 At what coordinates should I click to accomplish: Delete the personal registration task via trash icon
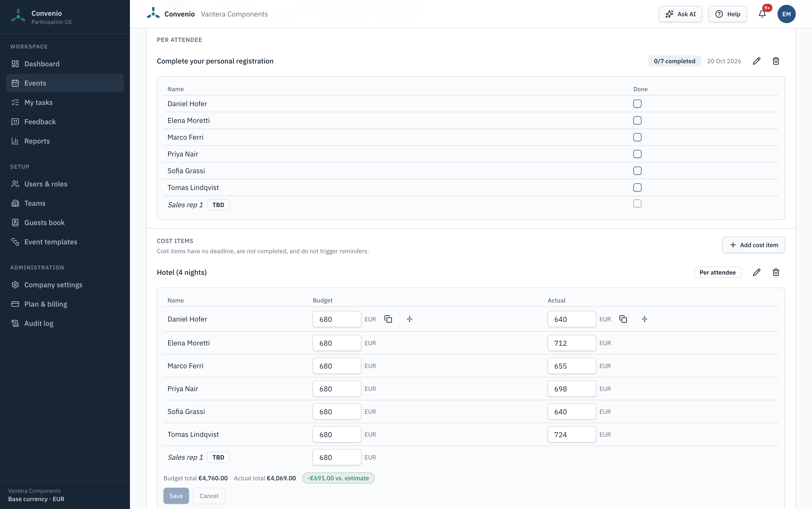coord(776,61)
